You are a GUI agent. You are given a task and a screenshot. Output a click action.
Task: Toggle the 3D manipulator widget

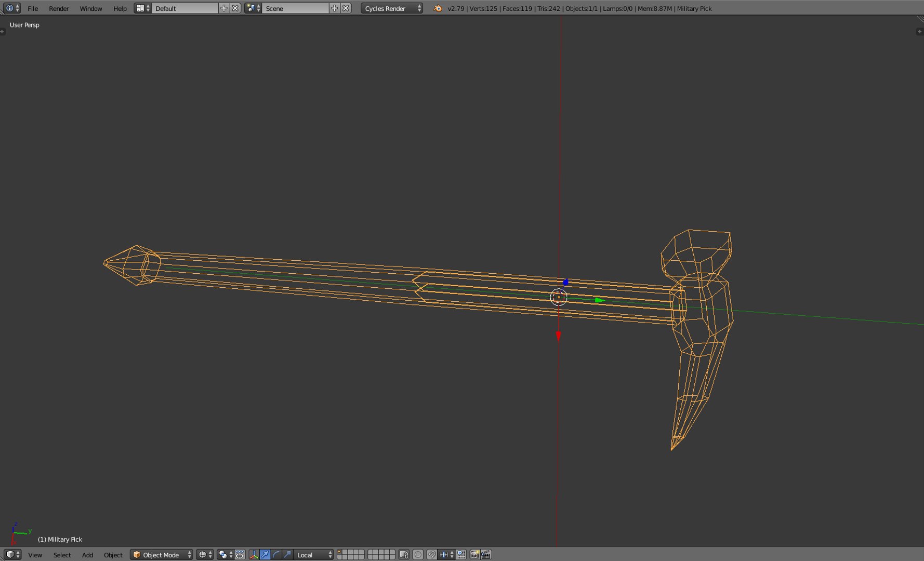pyautogui.click(x=254, y=555)
